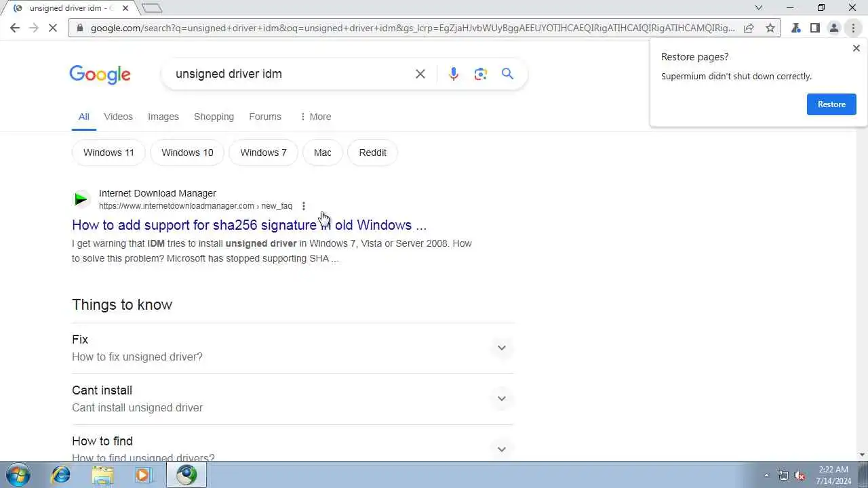Open 'How to add support for sha256 signature' link

[249, 225]
